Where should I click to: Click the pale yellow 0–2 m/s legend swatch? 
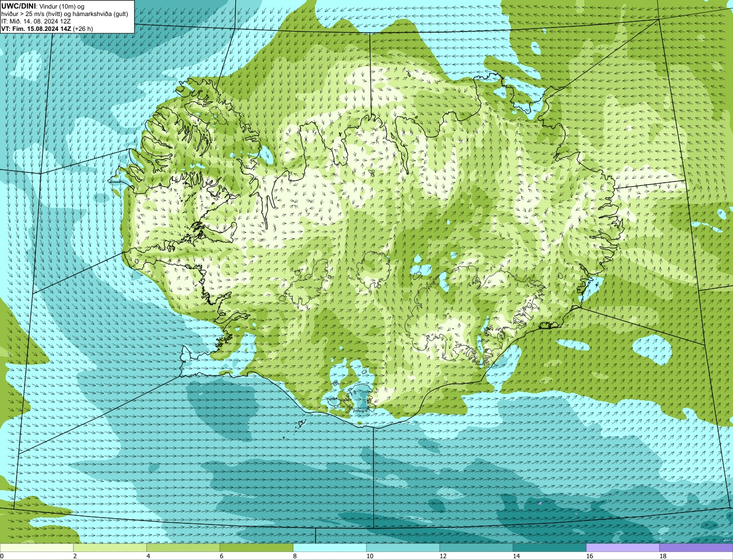click(x=37, y=548)
